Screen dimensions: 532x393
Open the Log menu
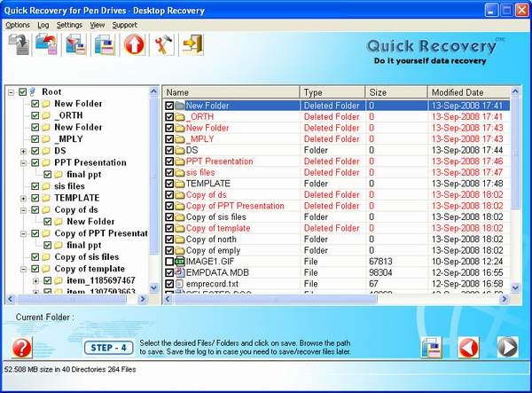pyautogui.click(x=43, y=25)
